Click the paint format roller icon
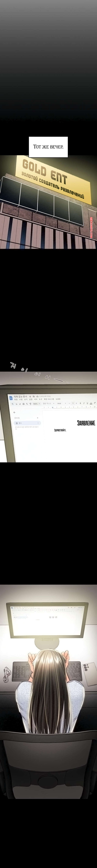 [x=30, y=403]
